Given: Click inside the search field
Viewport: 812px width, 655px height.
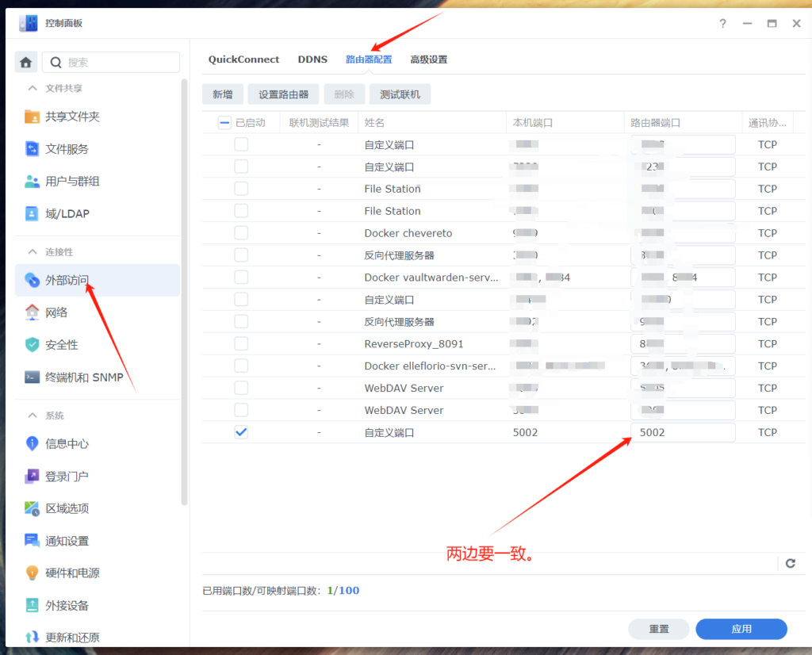Looking at the screenshot, I should (x=111, y=62).
